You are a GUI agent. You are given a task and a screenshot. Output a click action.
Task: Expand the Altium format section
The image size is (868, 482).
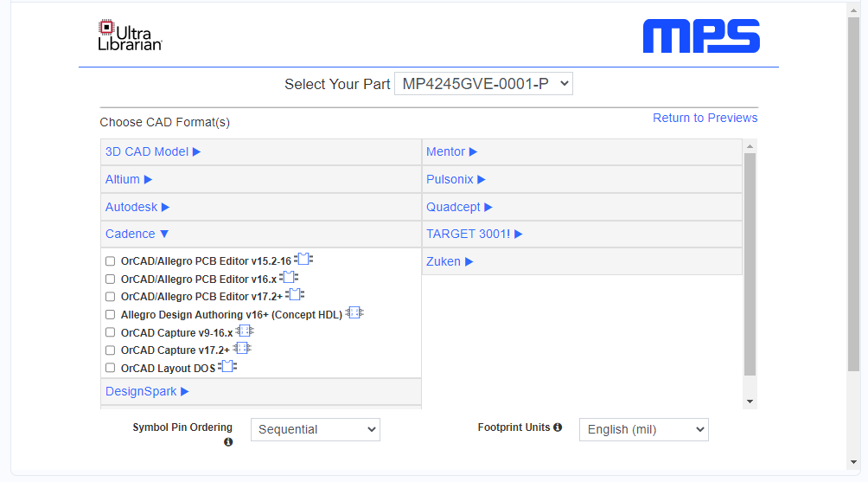[x=129, y=179]
